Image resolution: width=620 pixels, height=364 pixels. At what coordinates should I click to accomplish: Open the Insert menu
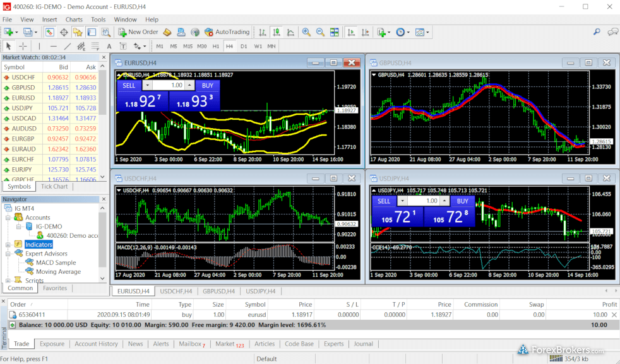tap(49, 20)
